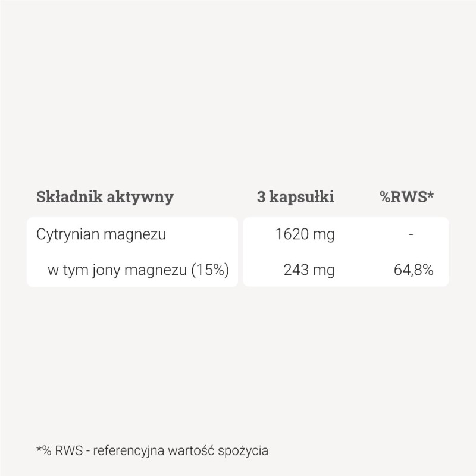Click the number '3' in the capsules header

click(x=261, y=198)
